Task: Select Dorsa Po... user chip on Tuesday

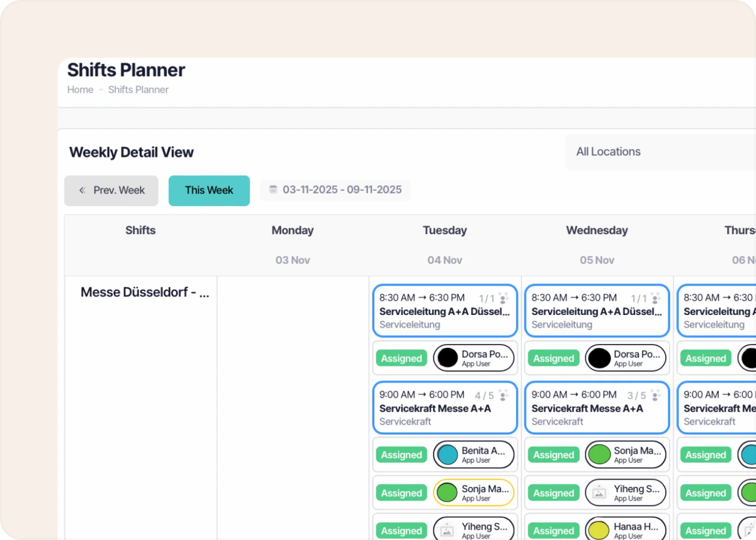Action: pyautogui.click(x=474, y=358)
